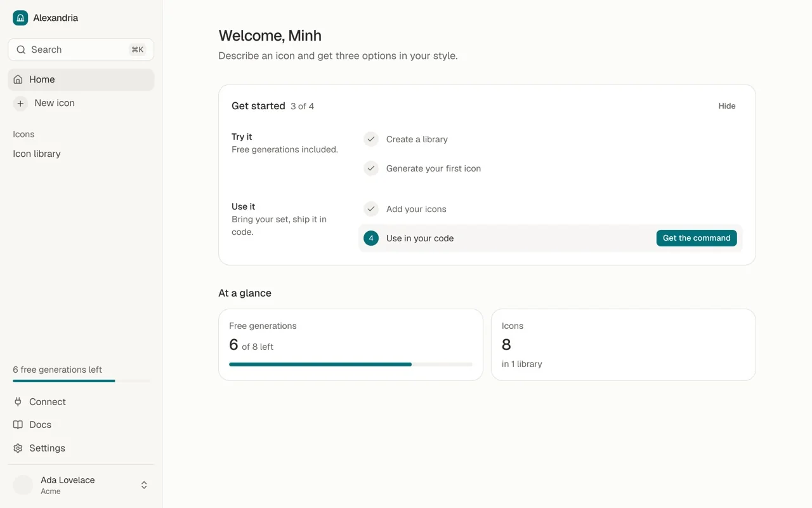The image size is (812, 508).
Task: Click the Search input field
Action: [x=81, y=50]
